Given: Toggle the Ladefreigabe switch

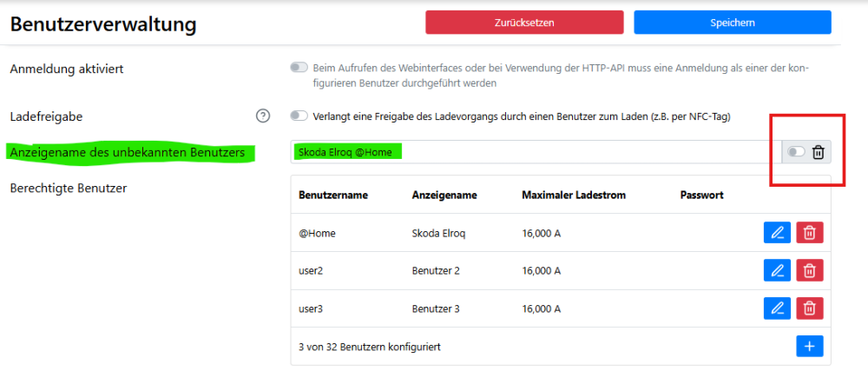Looking at the screenshot, I should point(299,116).
